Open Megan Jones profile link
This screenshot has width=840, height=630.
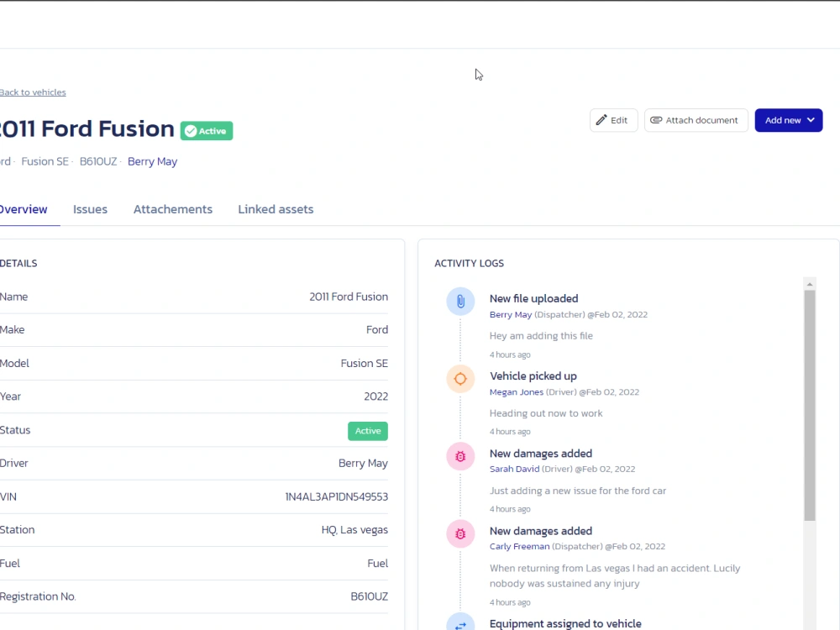[517, 392]
